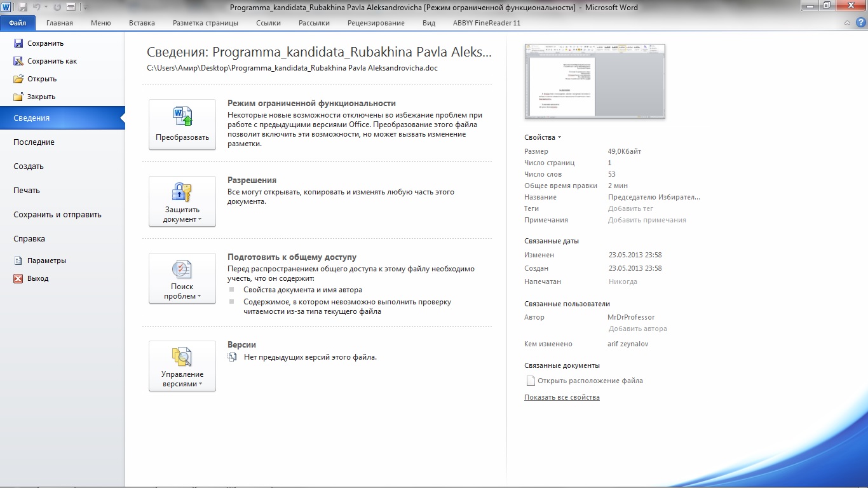The height and width of the screenshot is (488, 868).
Task: Open the Ссылки ribbon tab
Action: pyautogui.click(x=269, y=23)
